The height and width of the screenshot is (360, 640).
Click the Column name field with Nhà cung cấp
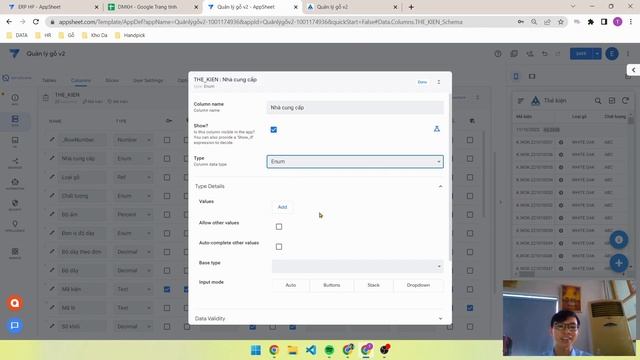coord(355,108)
